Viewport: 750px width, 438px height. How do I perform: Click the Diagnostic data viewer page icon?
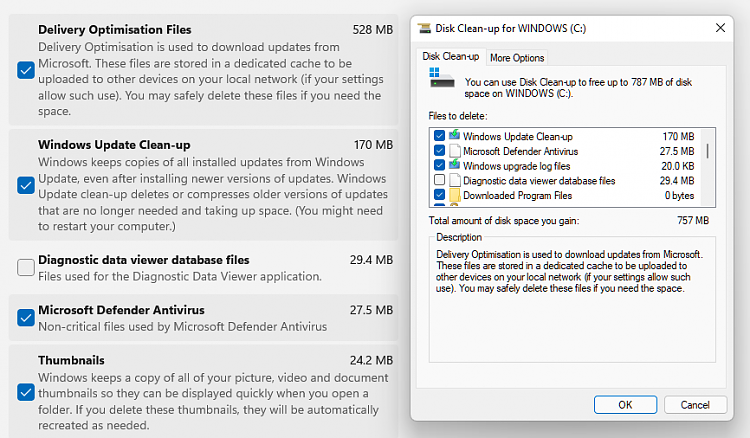(x=455, y=181)
